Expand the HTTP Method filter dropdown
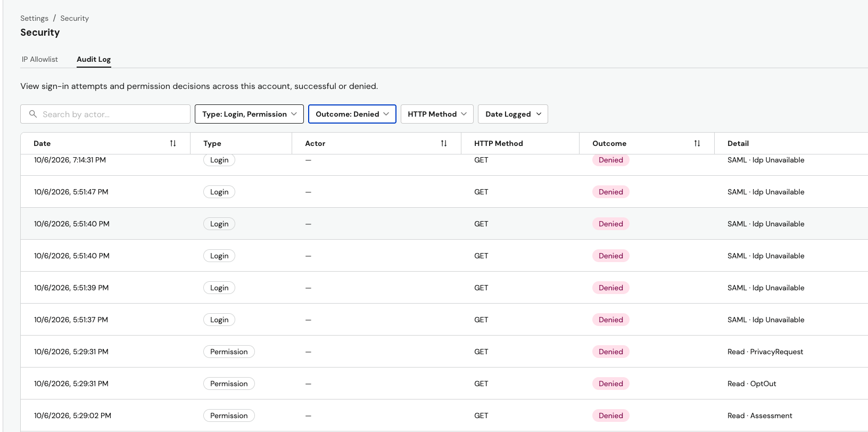The height and width of the screenshot is (432, 868). [x=437, y=114]
